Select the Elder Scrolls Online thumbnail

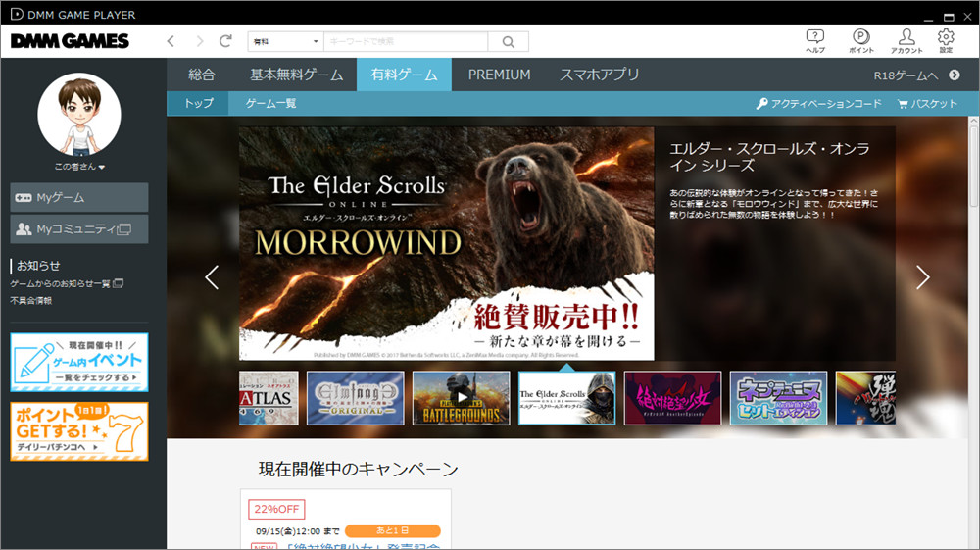566,398
